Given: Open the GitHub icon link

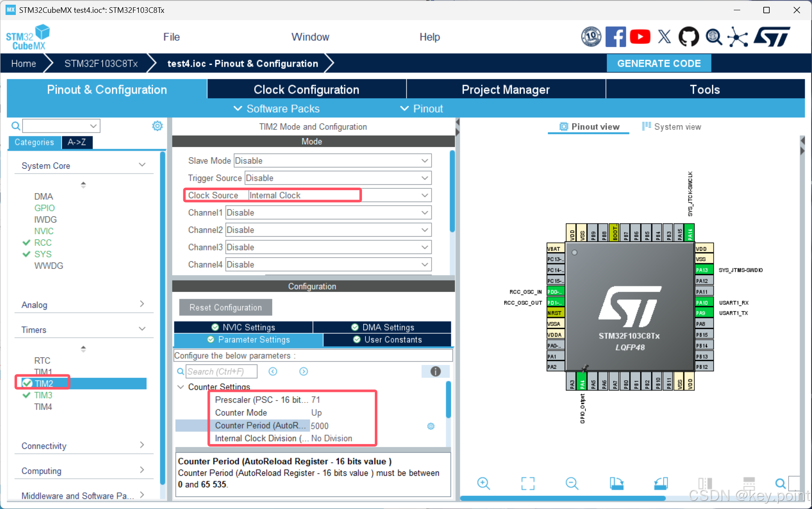Looking at the screenshot, I should click(688, 37).
